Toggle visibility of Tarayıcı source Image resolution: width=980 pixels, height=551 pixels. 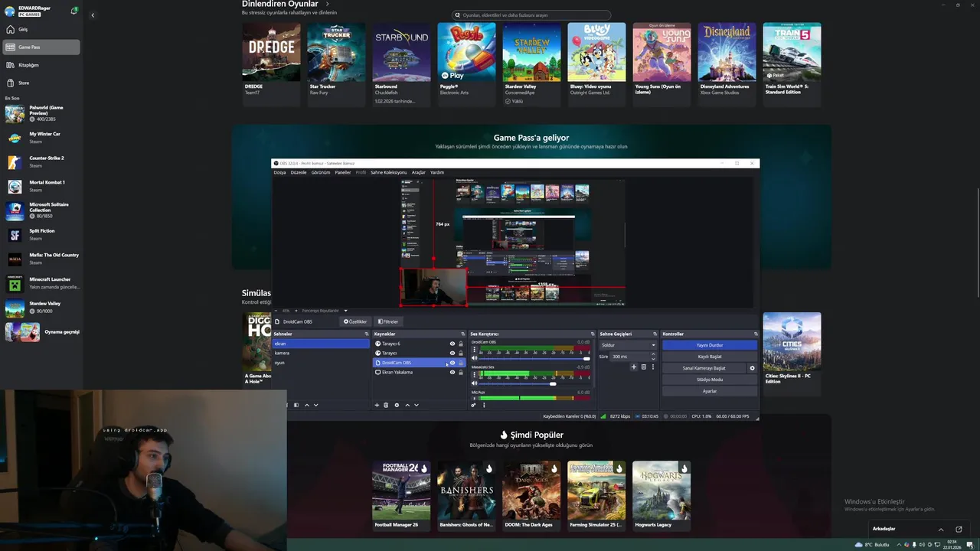452,353
